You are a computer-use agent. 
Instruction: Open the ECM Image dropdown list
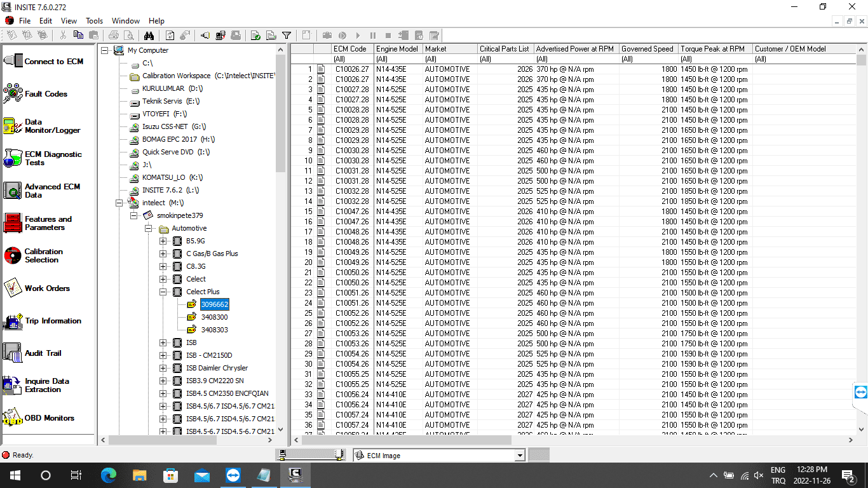click(x=520, y=456)
